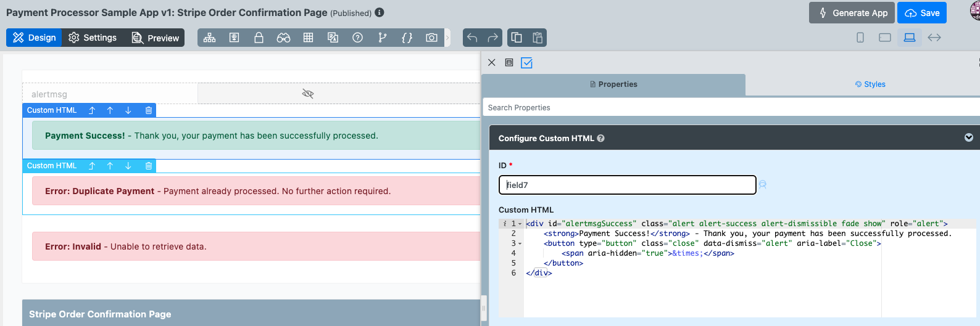
Task: Click the curly braces code icon
Action: [x=407, y=38]
